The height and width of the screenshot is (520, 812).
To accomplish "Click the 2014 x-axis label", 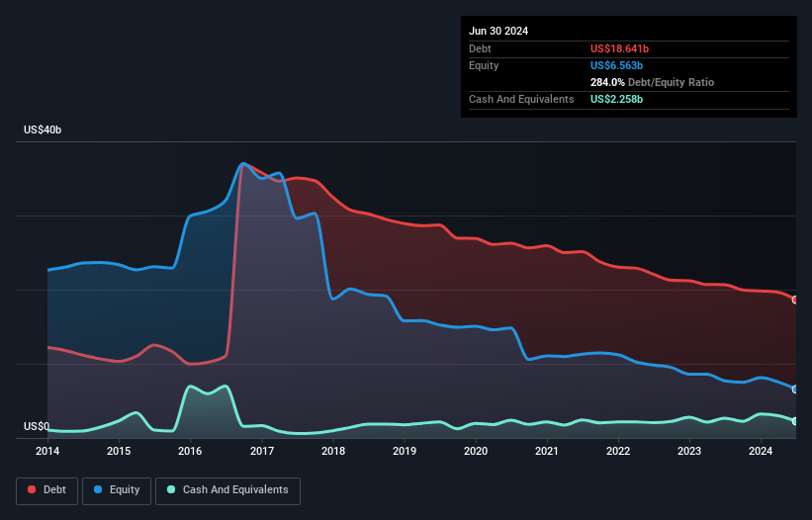I will (x=47, y=451).
